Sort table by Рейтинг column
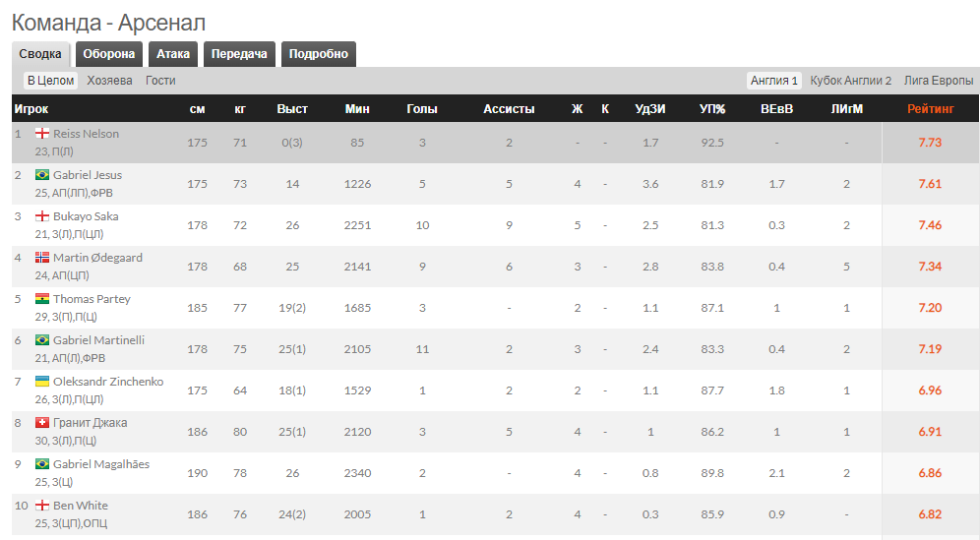 (930, 109)
